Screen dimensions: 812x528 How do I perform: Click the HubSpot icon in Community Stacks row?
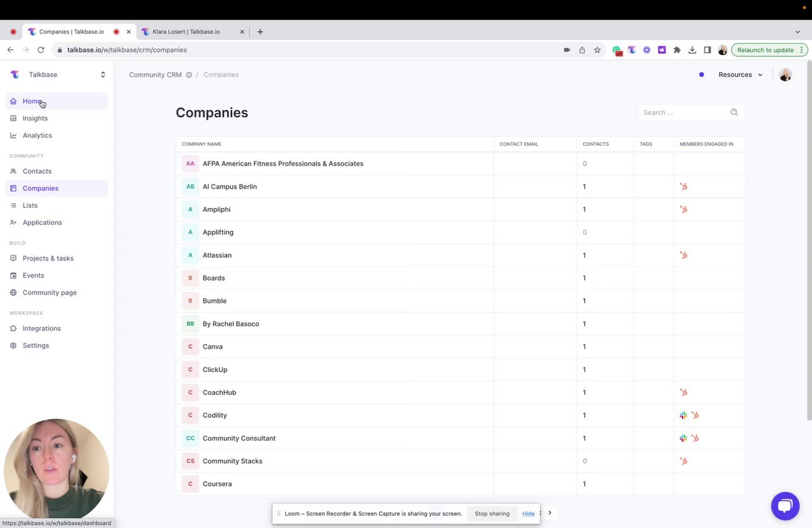pos(683,461)
